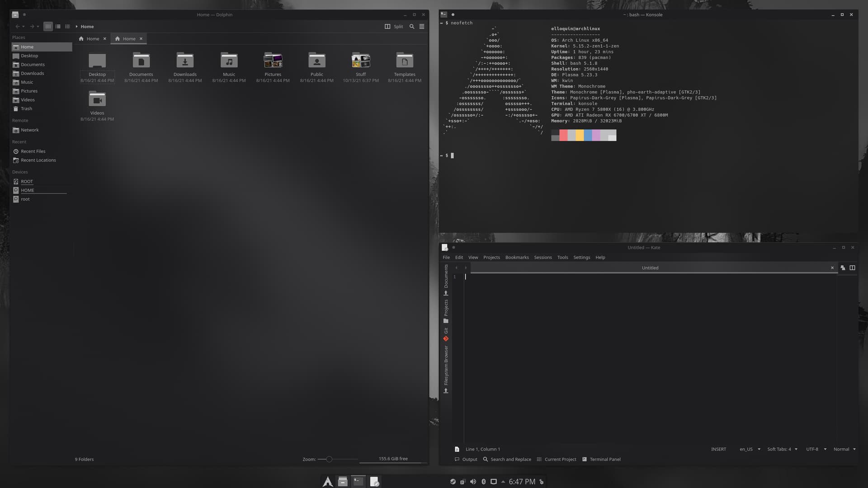Open forward history dropdown arrow in Dolphin

[38, 27]
